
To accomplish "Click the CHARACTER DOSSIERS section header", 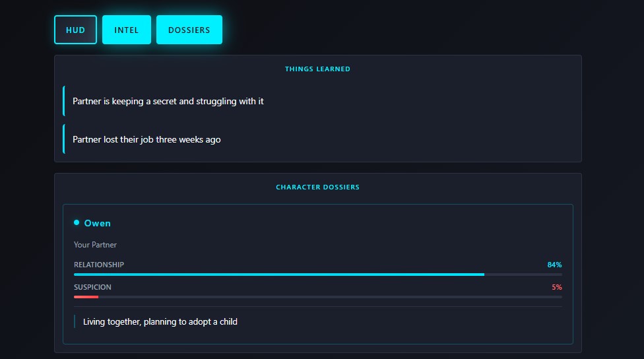I will point(317,187).
